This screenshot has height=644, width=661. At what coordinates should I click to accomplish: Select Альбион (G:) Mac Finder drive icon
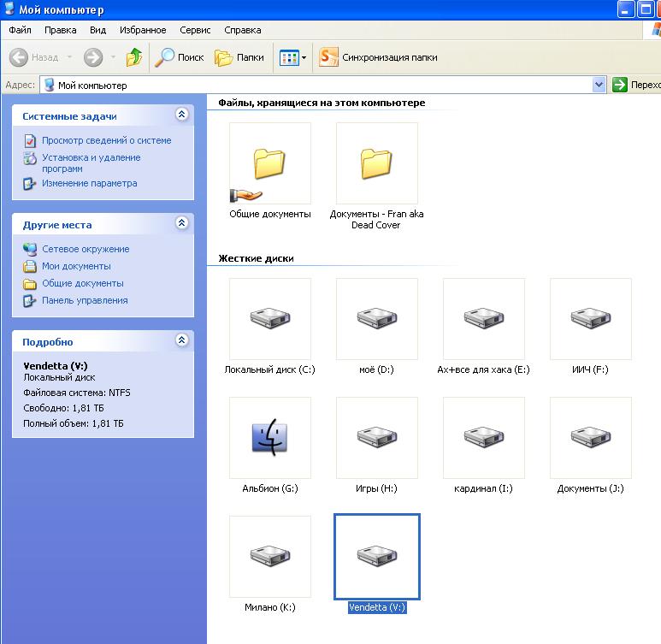pos(270,438)
